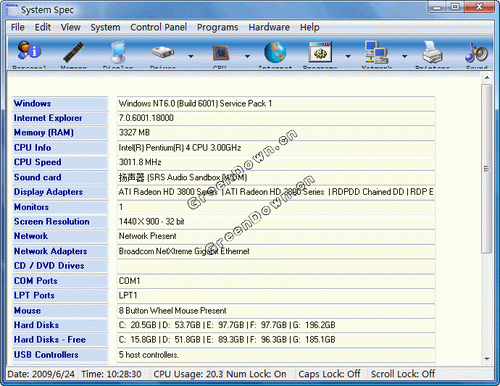Expand the dropdown arrow beside CPU
500x386 pixels.
point(247,56)
